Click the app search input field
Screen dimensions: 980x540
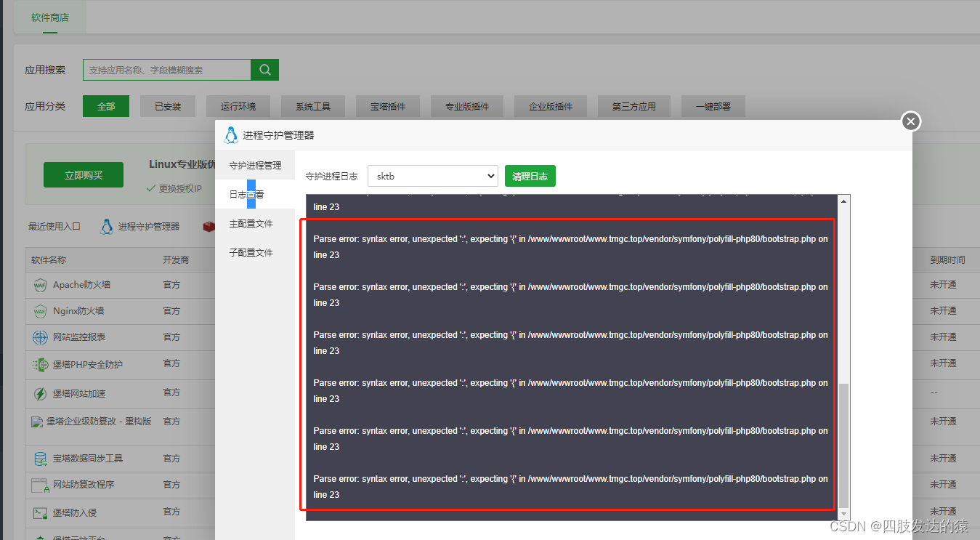[167, 70]
